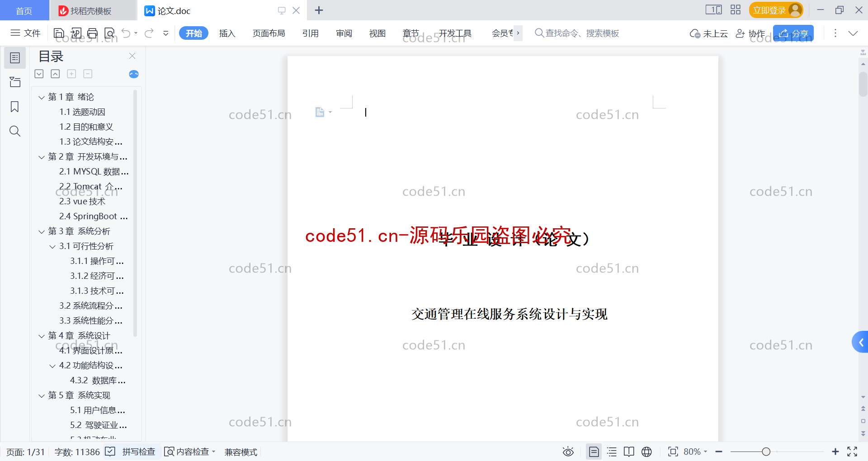868x461 pixels.
Task: Open the 文件 menu
Action: [26, 33]
